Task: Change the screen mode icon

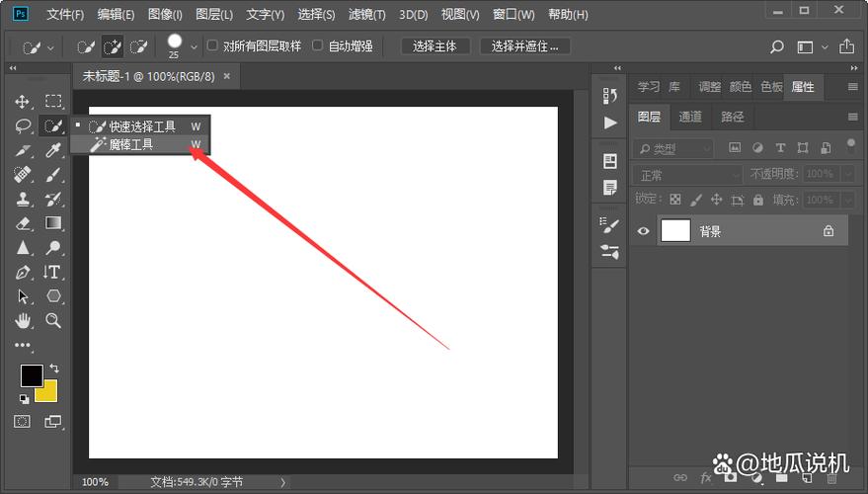Action: click(52, 422)
